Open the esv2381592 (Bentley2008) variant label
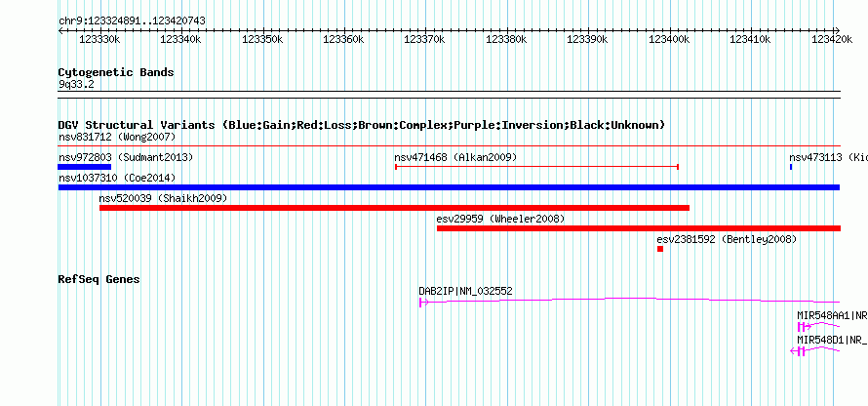Image resolution: width=868 pixels, height=406 pixels. (x=727, y=239)
